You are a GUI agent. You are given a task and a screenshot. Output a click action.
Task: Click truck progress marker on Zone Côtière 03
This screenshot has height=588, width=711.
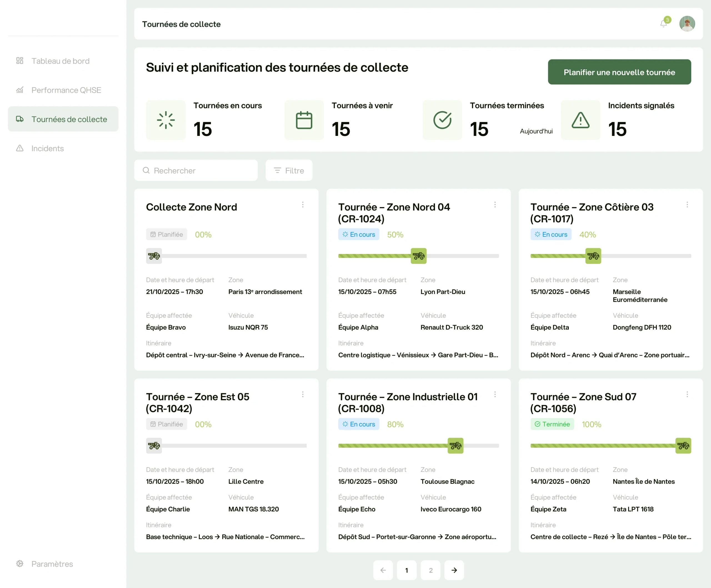[x=593, y=256]
